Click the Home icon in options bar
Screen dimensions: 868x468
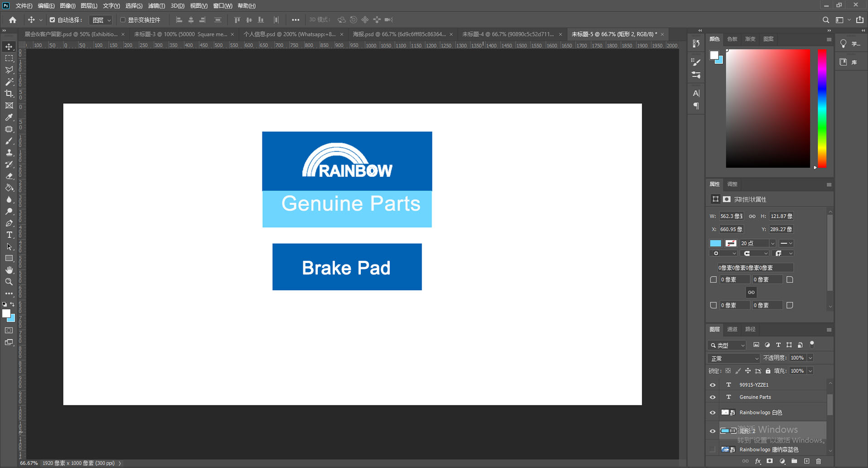click(x=13, y=20)
